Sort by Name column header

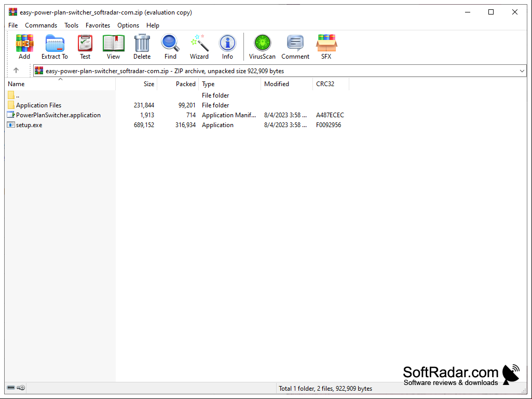click(60, 84)
